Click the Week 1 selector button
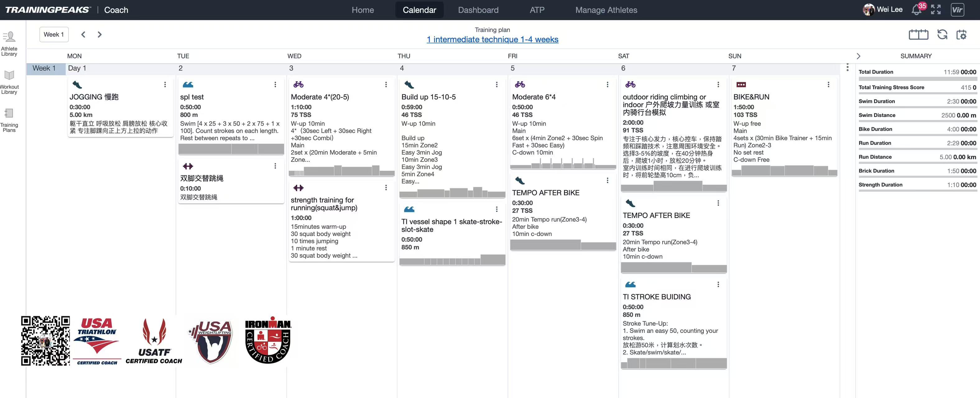 pos(54,35)
